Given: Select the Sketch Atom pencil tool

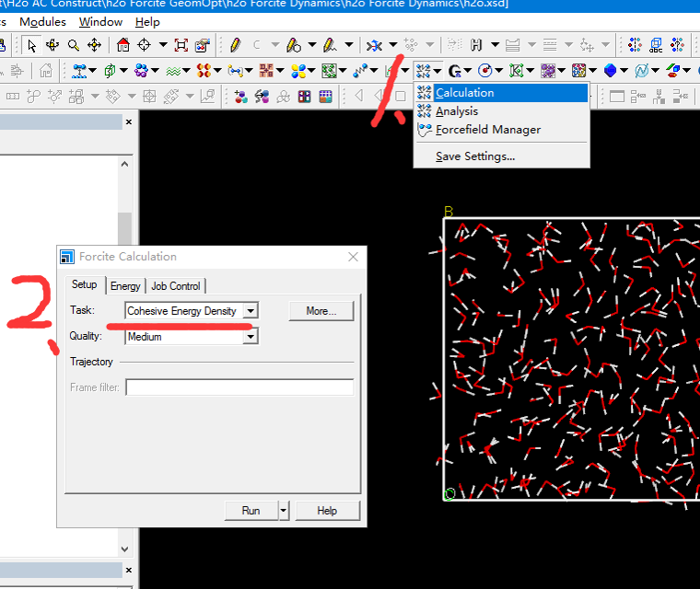Looking at the screenshot, I should [x=235, y=45].
